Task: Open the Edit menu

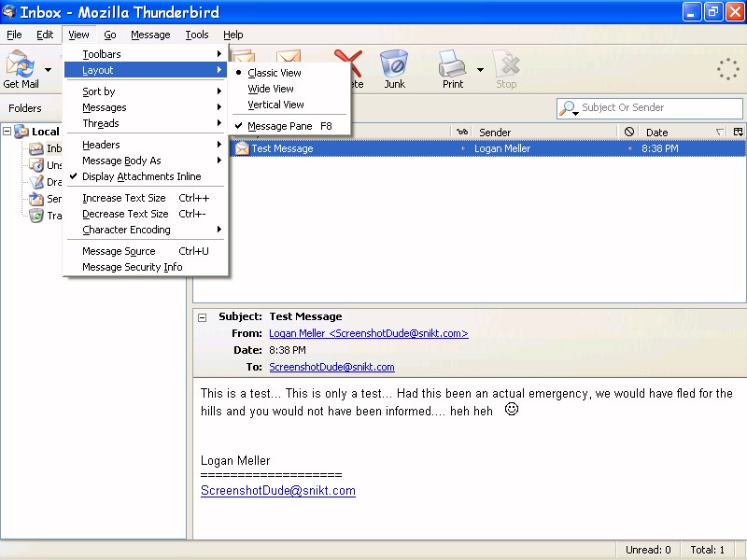Action: tap(45, 35)
